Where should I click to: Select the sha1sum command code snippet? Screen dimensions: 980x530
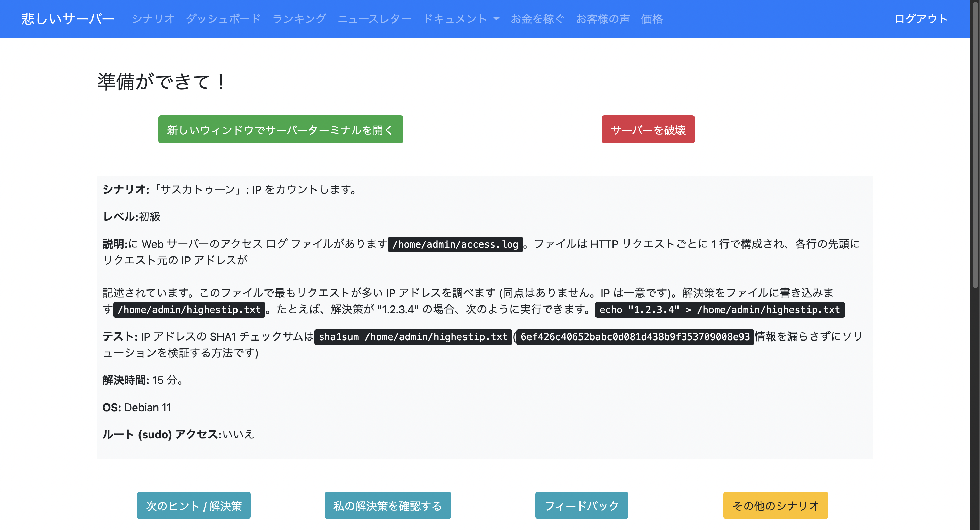(x=412, y=337)
